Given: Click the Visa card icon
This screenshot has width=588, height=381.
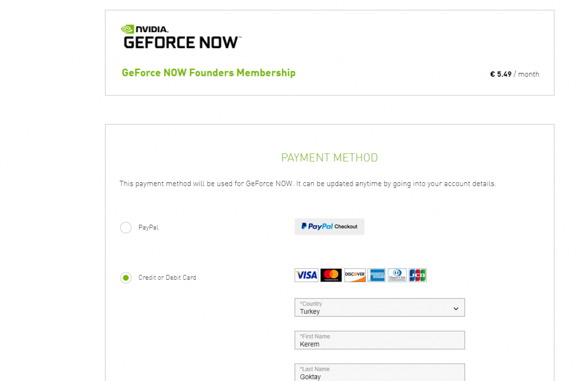Looking at the screenshot, I should pyautogui.click(x=306, y=275).
